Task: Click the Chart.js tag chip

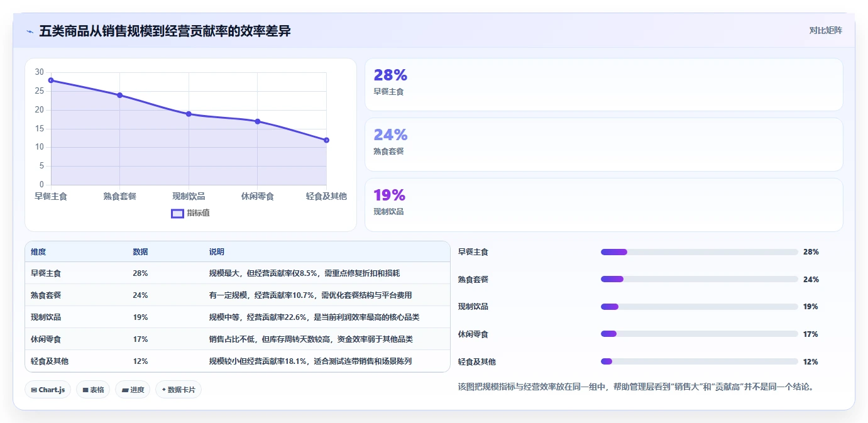Action: [x=48, y=390]
